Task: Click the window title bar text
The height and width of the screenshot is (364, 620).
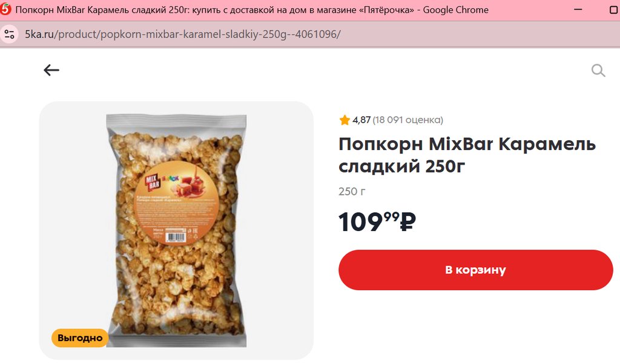Action: [x=252, y=10]
